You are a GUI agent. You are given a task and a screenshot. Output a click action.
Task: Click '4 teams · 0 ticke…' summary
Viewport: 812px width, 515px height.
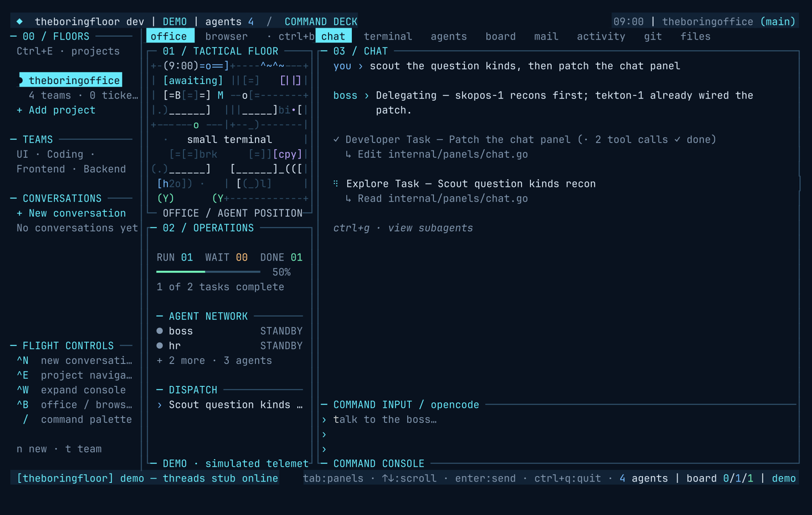pos(83,95)
